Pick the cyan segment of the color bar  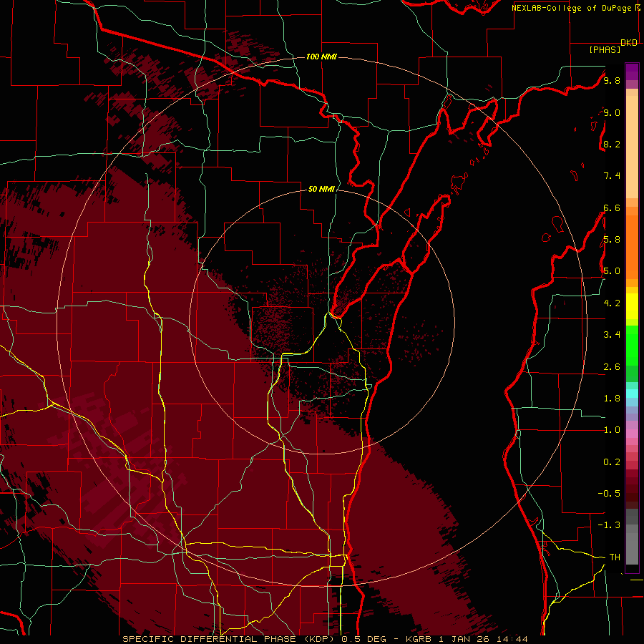tap(632, 394)
